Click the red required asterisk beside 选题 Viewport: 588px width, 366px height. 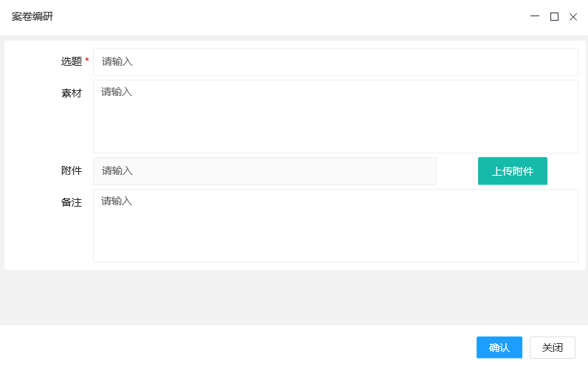click(x=87, y=61)
